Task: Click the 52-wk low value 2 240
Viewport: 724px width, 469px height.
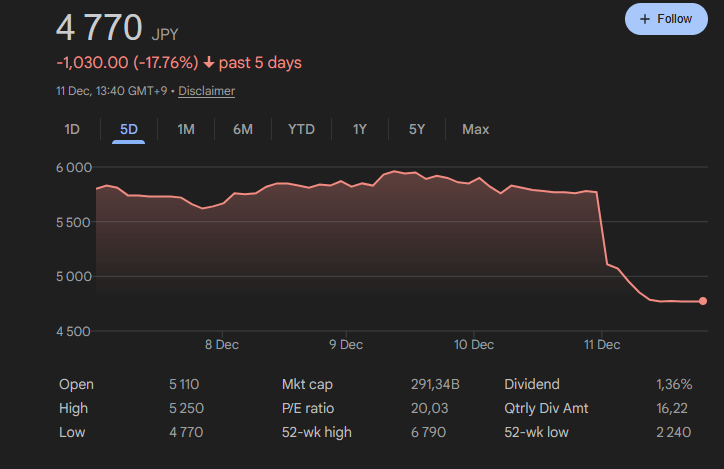Action: [673, 432]
